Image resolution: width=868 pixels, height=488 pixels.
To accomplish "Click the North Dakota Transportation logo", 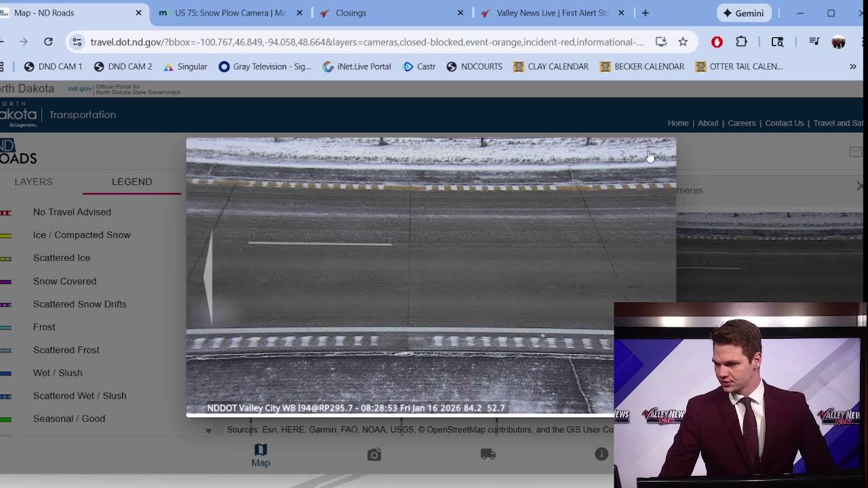I will [58, 115].
